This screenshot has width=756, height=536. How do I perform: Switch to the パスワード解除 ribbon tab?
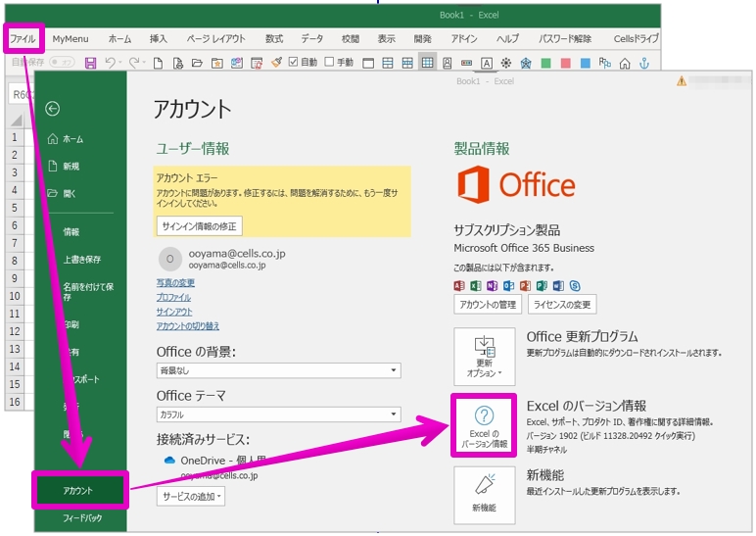pos(565,38)
